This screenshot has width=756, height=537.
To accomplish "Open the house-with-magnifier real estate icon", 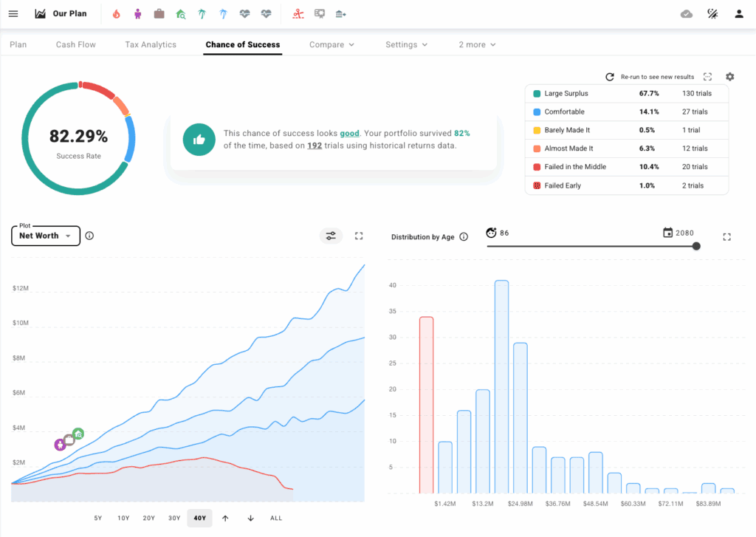I will pyautogui.click(x=181, y=13).
